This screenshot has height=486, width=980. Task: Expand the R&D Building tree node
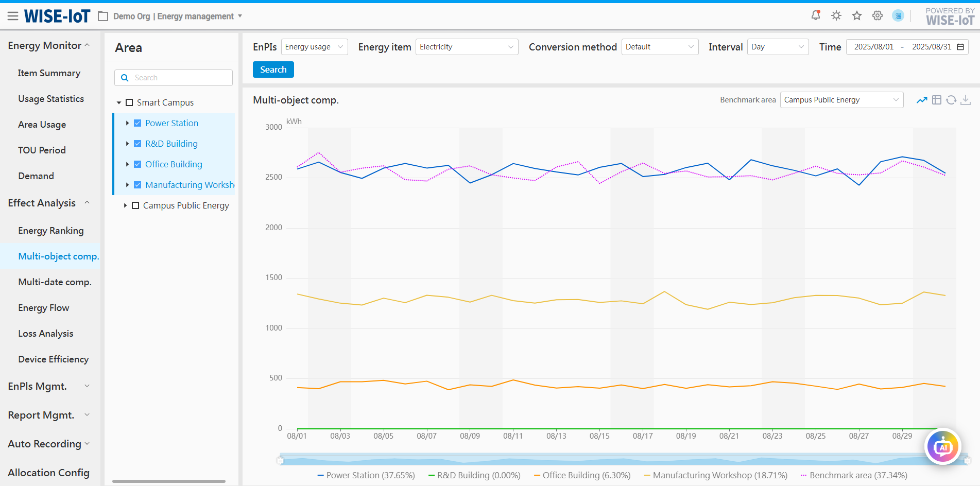pos(127,144)
